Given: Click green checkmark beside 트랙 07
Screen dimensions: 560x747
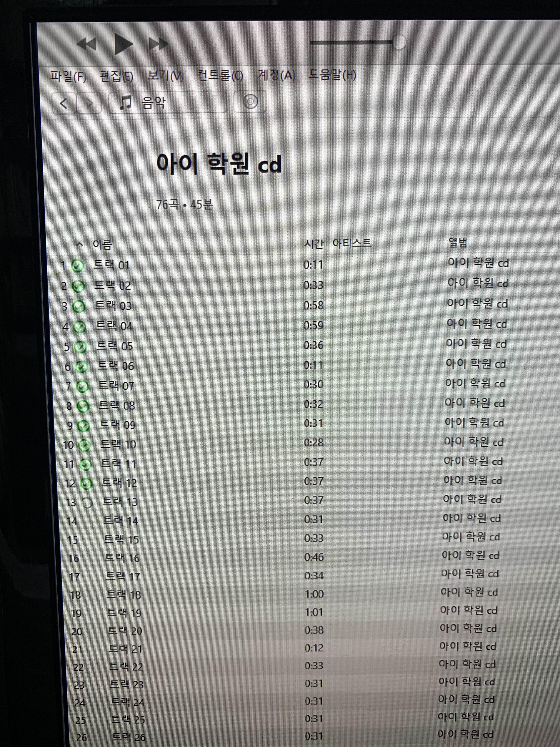Looking at the screenshot, I should (82, 387).
